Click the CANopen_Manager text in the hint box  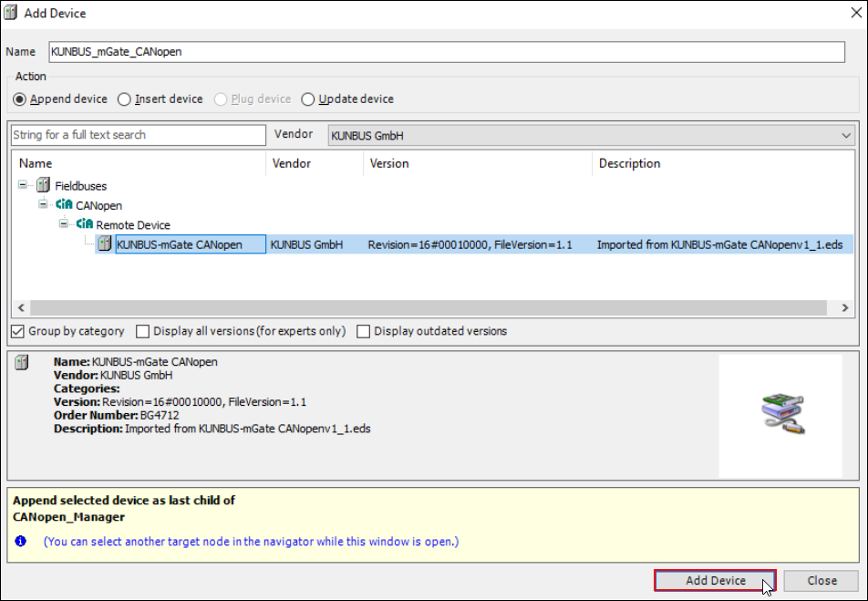[68, 517]
